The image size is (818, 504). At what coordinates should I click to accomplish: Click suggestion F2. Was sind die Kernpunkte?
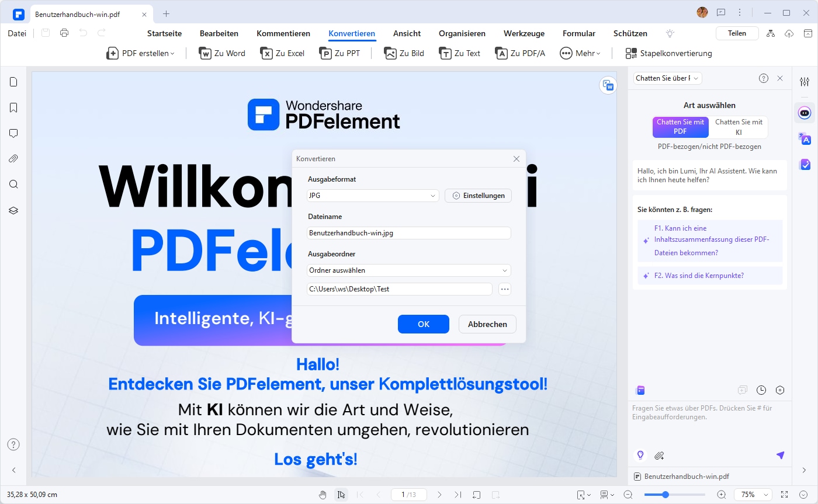(710, 276)
